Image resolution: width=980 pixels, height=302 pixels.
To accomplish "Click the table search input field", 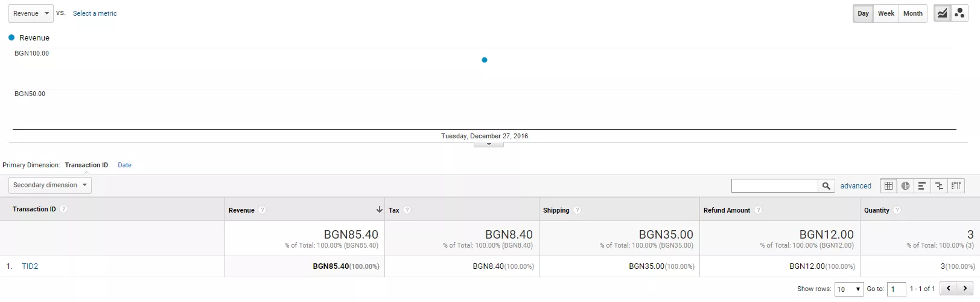I will pos(775,186).
